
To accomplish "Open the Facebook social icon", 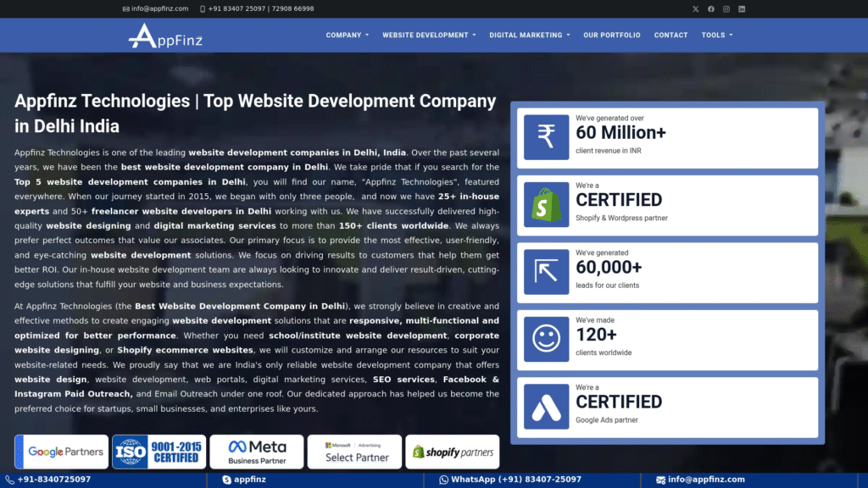I will click(x=711, y=8).
